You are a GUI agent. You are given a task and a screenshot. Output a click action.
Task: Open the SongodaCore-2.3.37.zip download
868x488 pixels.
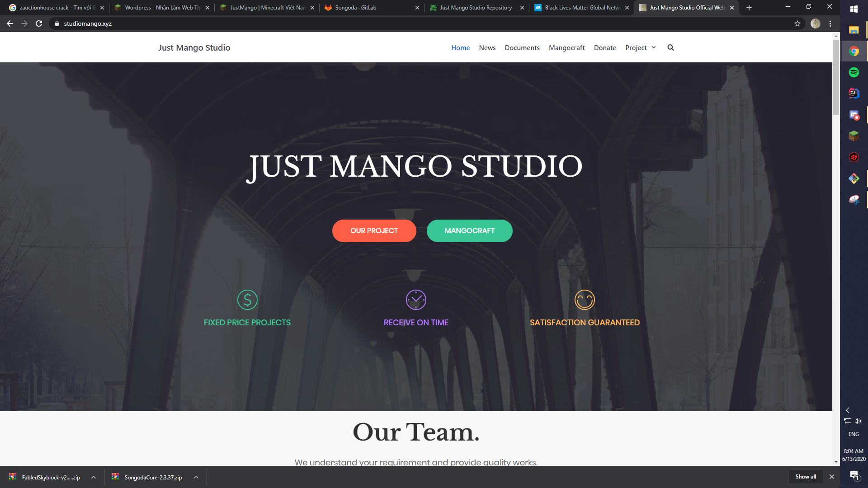pos(148,477)
